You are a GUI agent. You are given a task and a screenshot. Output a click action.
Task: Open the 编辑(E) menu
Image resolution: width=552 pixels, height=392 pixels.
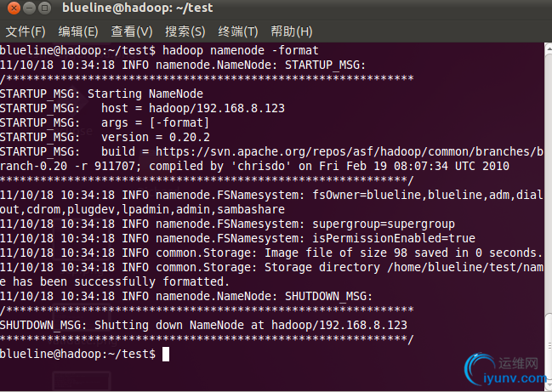tap(77, 31)
